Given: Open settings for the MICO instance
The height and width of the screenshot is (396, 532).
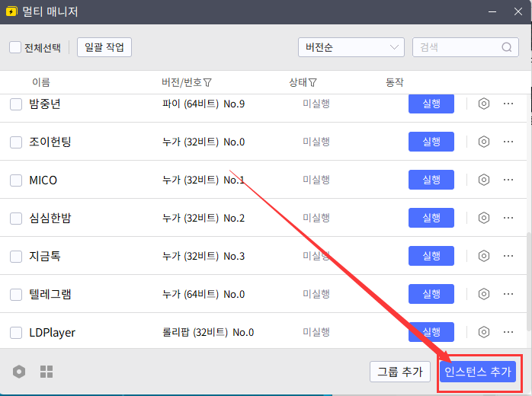Looking at the screenshot, I should tap(483, 180).
